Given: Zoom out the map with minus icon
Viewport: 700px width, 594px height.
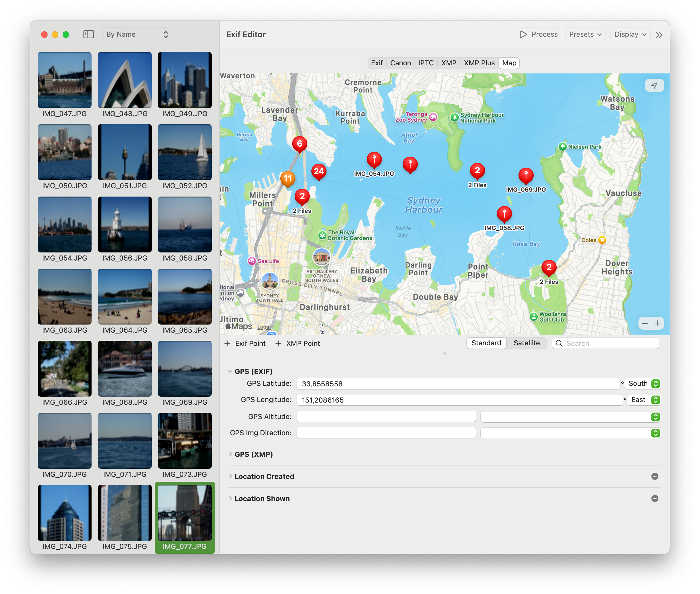Looking at the screenshot, I should coord(645,323).
